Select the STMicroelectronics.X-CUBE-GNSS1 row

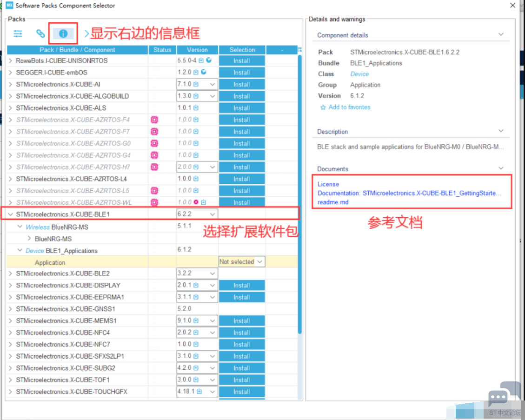152,309
